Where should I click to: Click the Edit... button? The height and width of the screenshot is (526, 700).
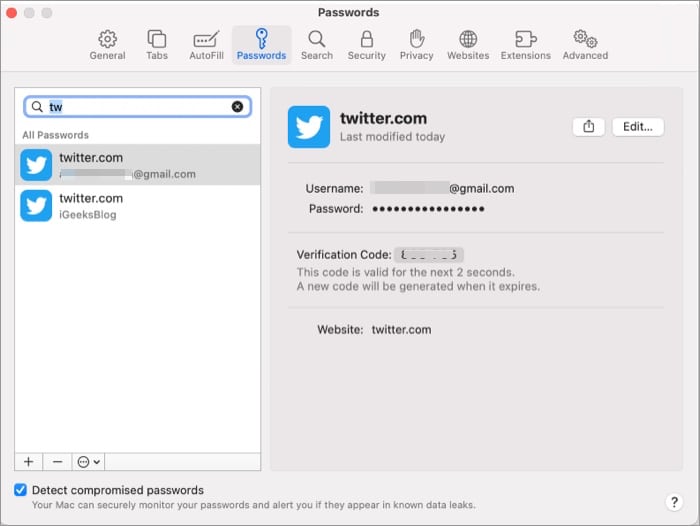point(638,127)
